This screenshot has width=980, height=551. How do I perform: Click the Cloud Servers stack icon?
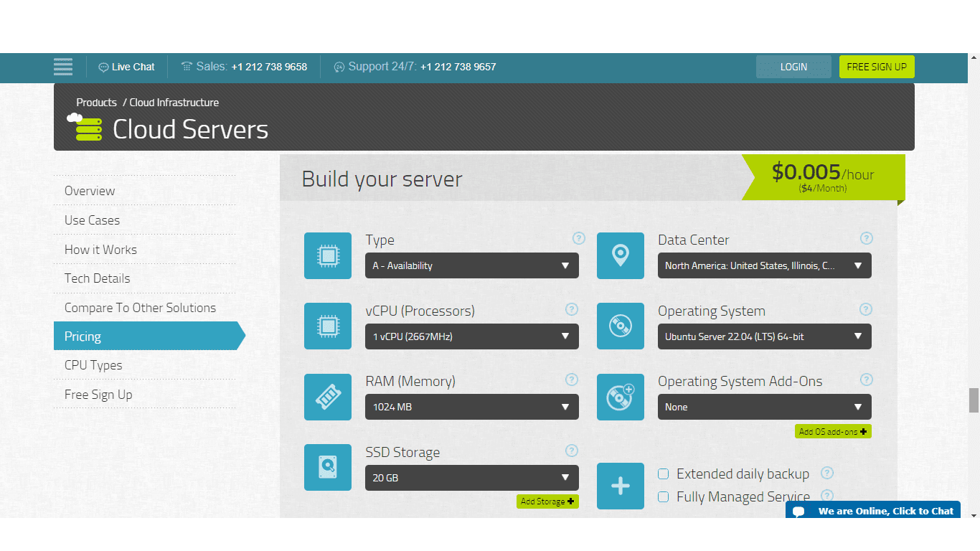pos(85,127)
